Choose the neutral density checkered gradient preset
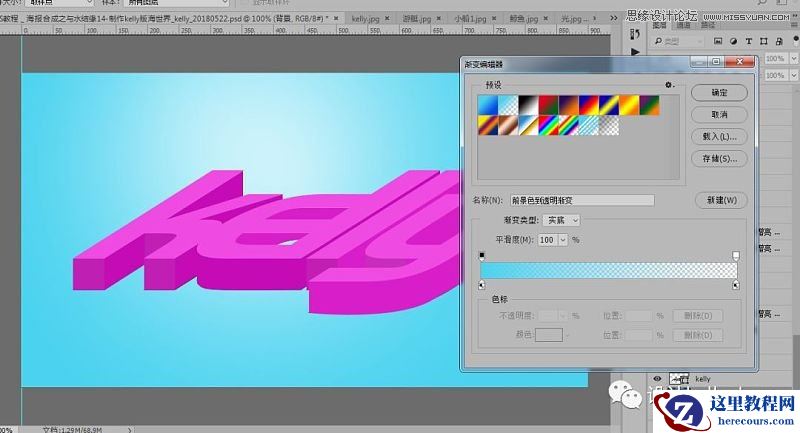Screen dimensions: 800x433 [609, 125]
